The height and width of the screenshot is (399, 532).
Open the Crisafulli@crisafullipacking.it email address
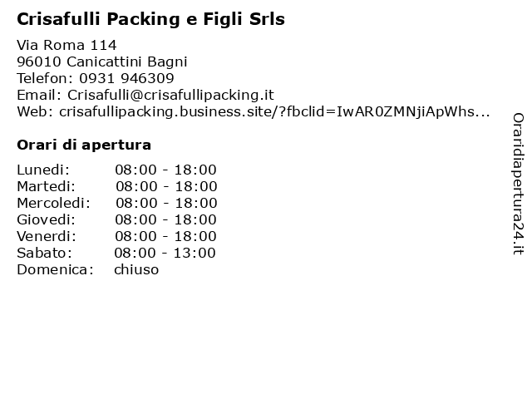[x=170, y=95]
